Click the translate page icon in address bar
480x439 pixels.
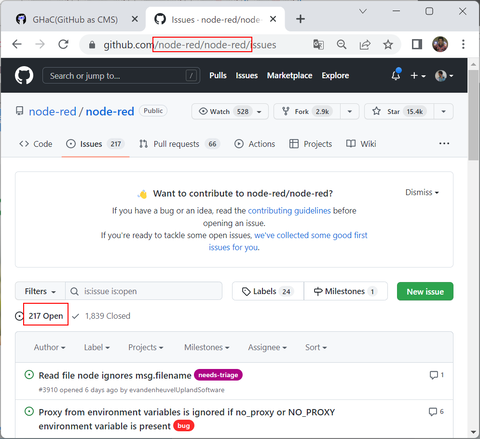point(318,44)
